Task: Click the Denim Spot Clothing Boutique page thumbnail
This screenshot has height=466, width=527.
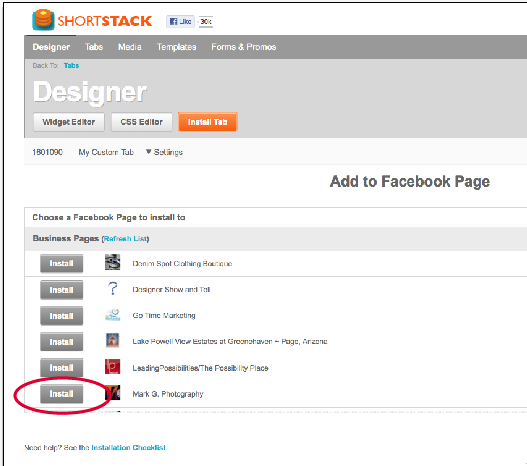Action: coord(112,262)
